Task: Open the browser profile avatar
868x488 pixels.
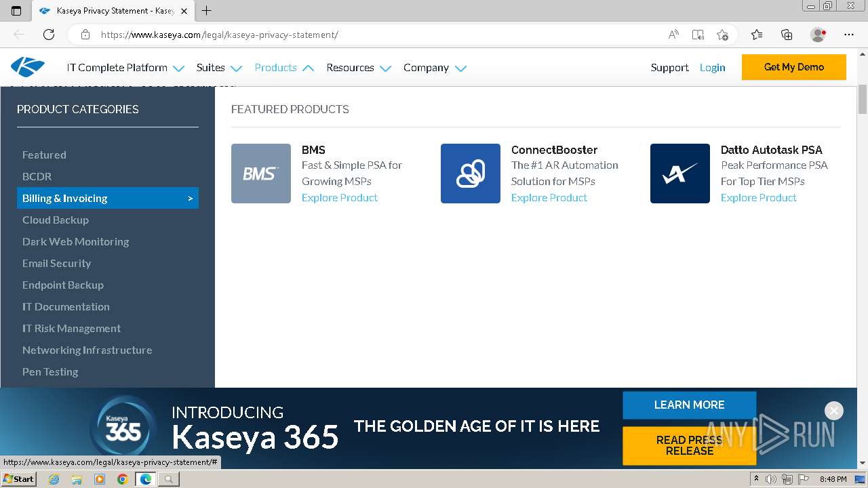Action: pyautogui.click(x=818, y=35)
